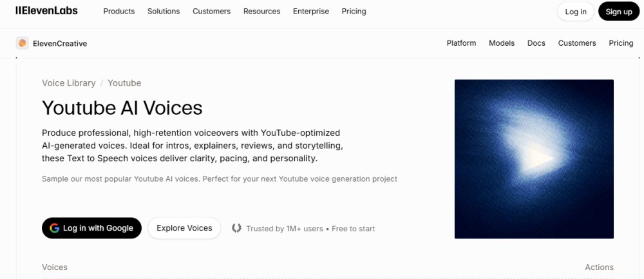Click the ElevenCreative label
The width and height of the screenshot is (644, 279).
click(60, 44)
